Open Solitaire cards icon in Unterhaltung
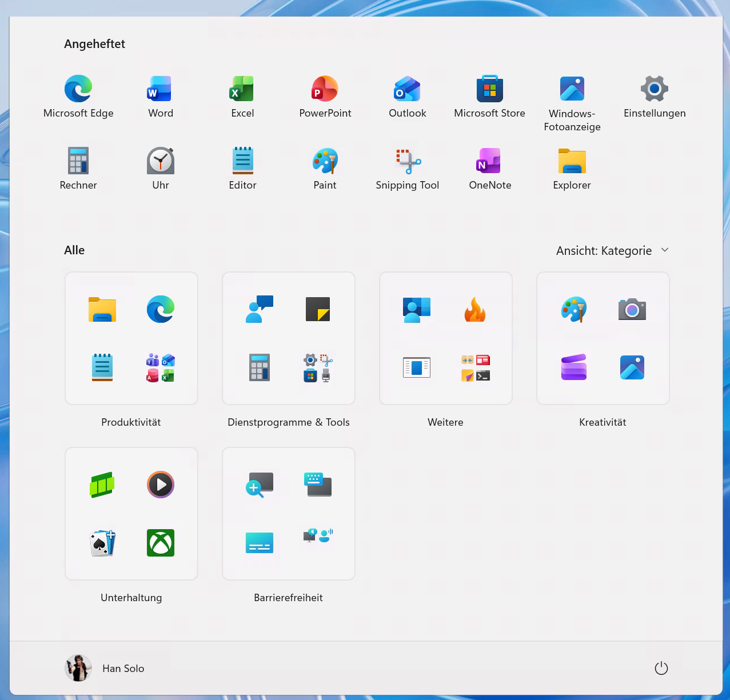Screen dimensions: 730x700 coord(102,543)
